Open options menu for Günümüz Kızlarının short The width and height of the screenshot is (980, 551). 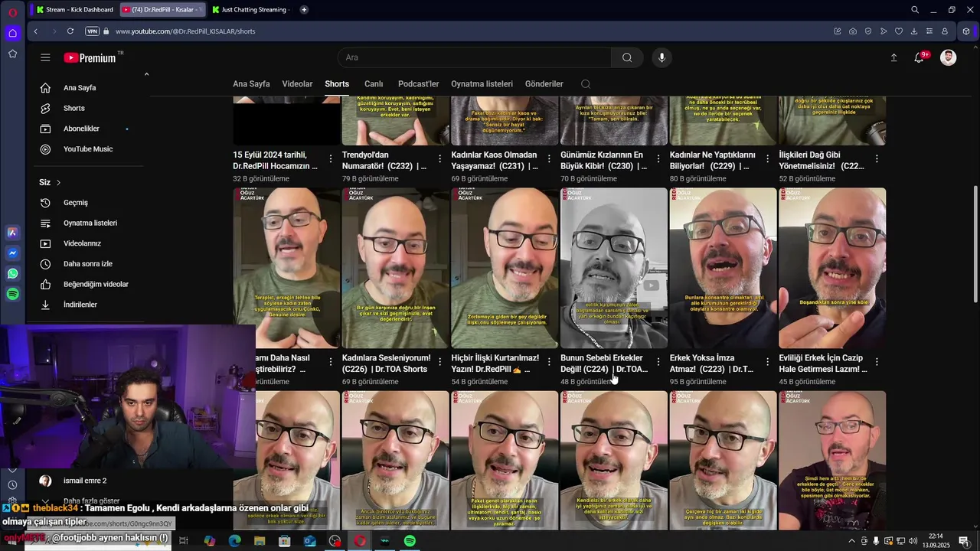click(x=658, y=158)
